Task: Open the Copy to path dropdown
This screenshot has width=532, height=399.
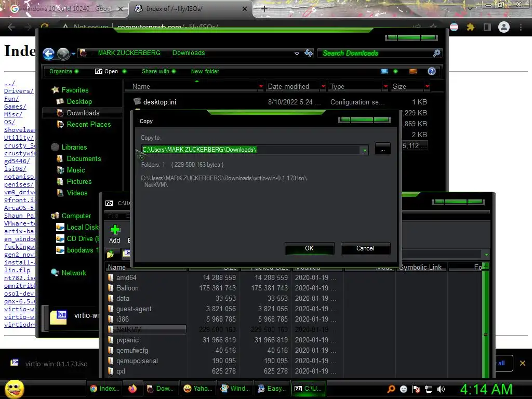Action: 365,150
